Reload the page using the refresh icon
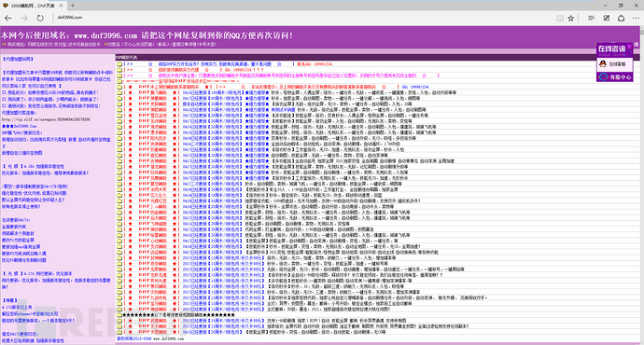 coord(40,18)
